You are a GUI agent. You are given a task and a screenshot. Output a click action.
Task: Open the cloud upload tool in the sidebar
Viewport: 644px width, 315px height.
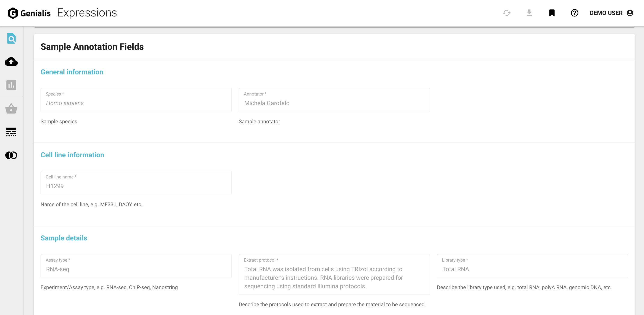point(11,62)
